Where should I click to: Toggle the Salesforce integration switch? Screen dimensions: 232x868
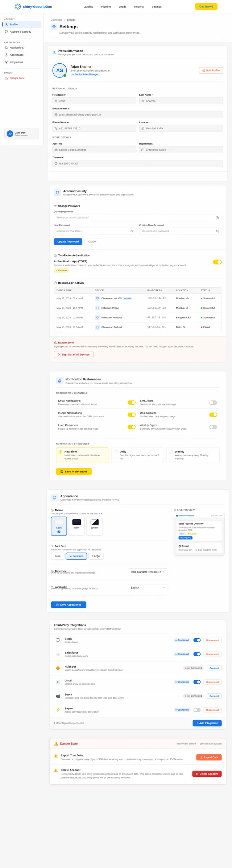[197, 654]
